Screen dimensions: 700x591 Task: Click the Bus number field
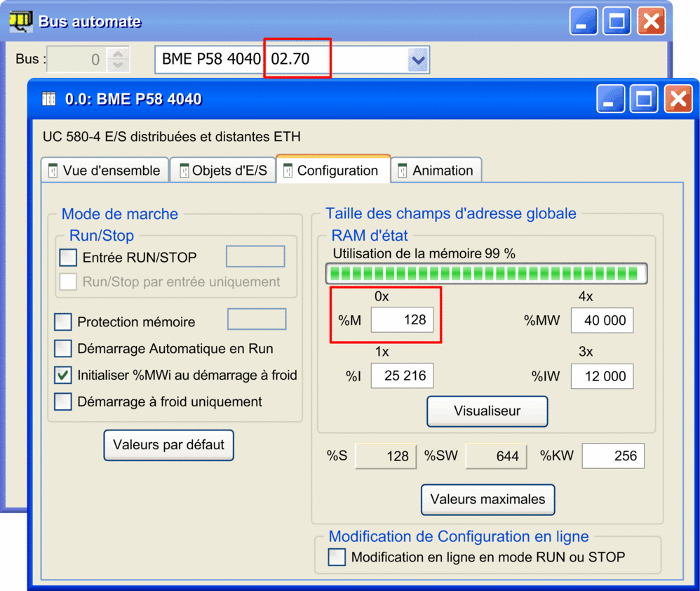[77, 60]
